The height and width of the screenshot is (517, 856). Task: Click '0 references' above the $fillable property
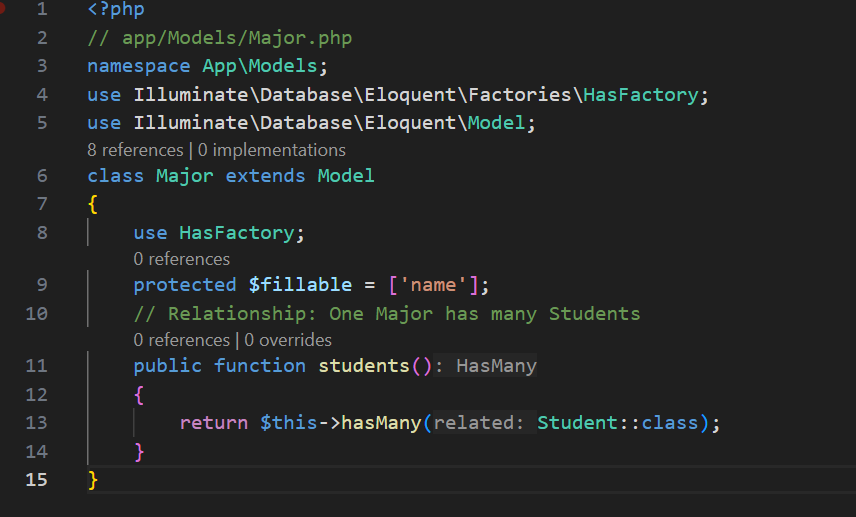[181, 259]
